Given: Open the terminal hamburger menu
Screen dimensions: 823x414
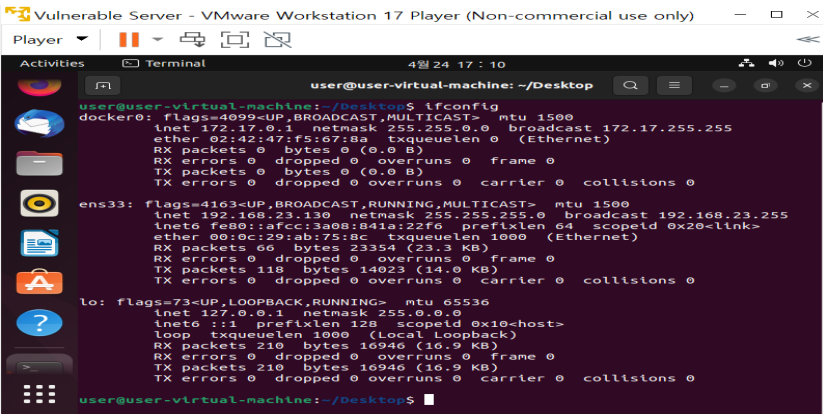Looking at the screenshot, I should [x=674, y=85].
